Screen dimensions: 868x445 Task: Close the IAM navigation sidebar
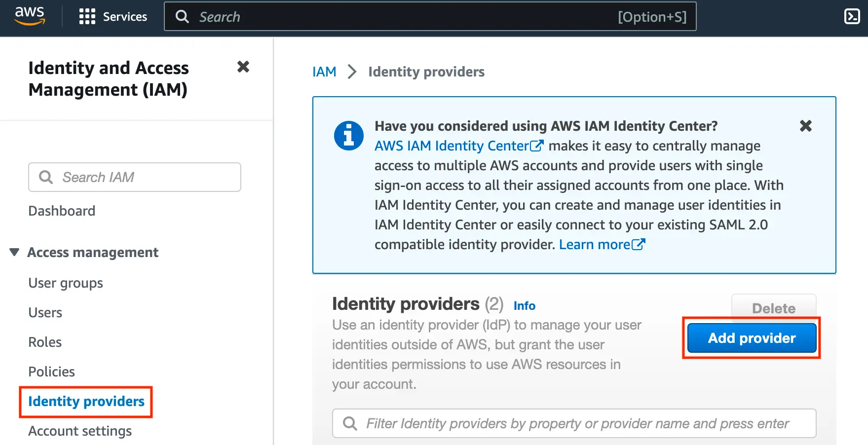(243, 67)
